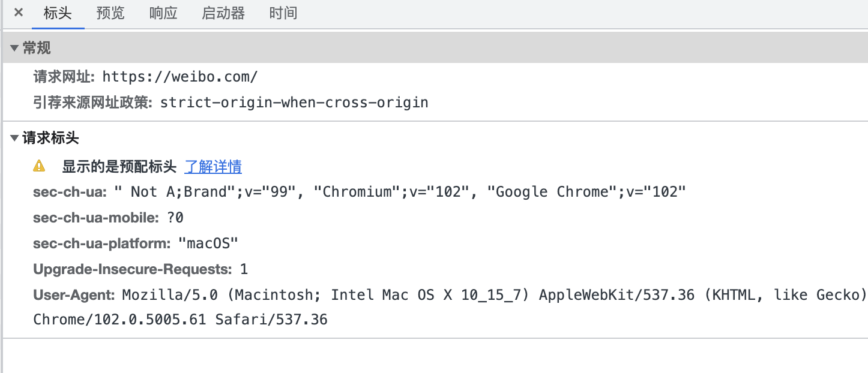Click the Chrome/102.0.5005.61 Safari/537.36 text line
This screenshot has height=373, width=868.
click(180, 320)
